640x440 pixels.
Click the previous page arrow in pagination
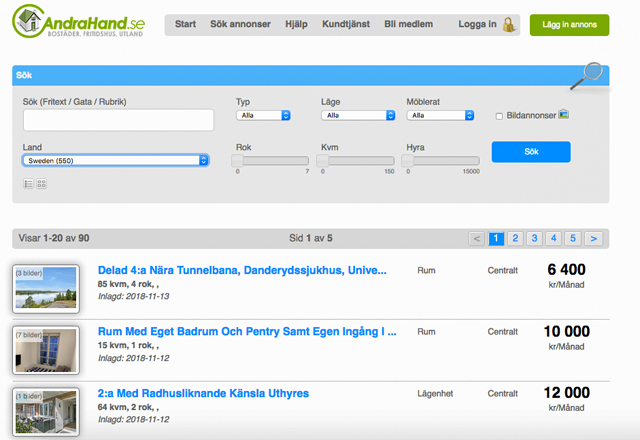coord(477,238)
